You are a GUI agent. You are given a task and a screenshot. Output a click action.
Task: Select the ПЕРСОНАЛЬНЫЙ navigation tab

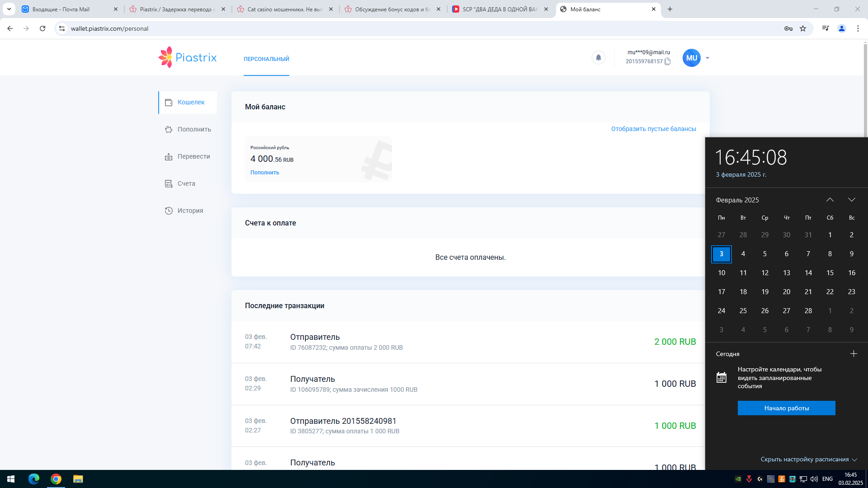266,59
